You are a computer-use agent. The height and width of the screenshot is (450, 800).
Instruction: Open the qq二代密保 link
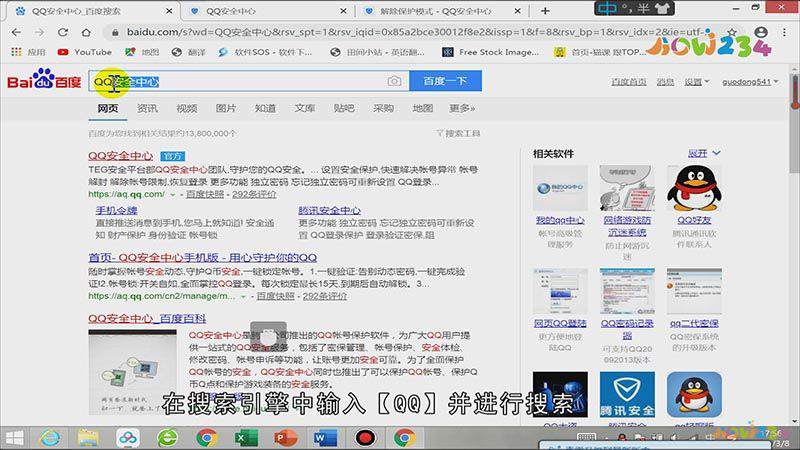pyautogui.click(x=694, y=323)
